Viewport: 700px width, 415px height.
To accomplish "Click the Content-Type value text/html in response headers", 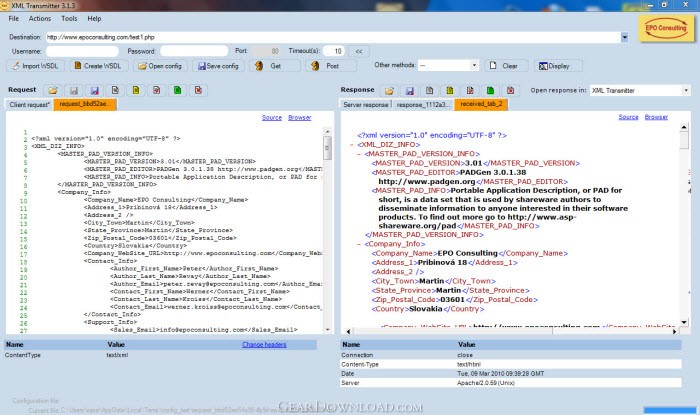I will (469, 365).
